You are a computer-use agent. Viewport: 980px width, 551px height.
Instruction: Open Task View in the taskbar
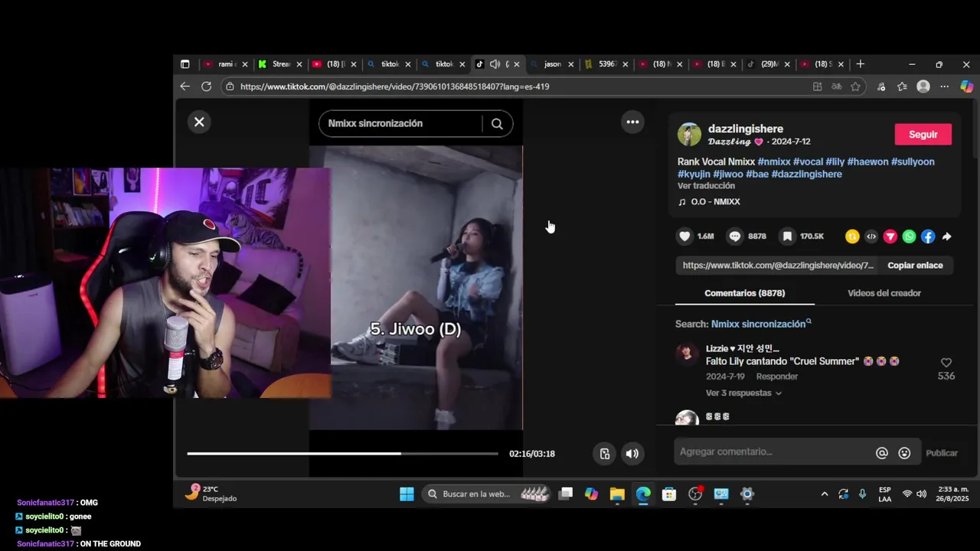click(565, 494)
